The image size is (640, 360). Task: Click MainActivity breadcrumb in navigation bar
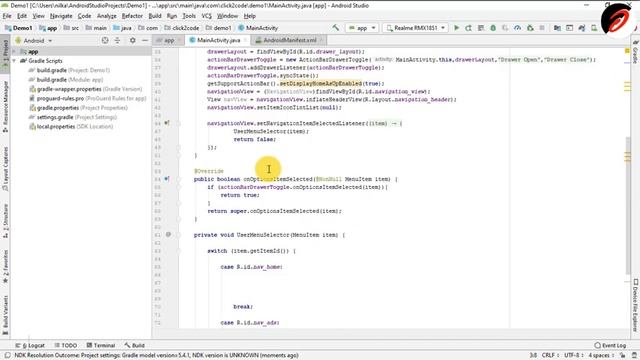click(258, 28)
